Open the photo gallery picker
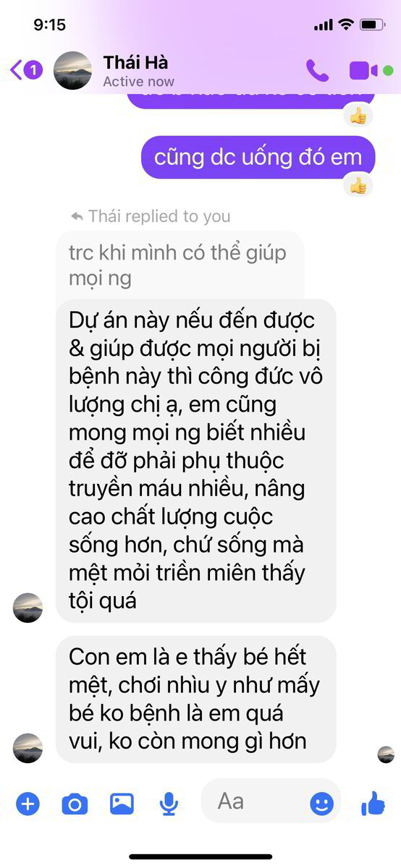The image size is (401, 868). coord(122,803)
